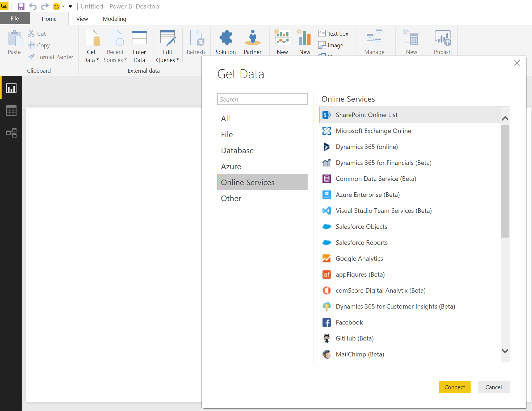This screenshot has width=532, height=411.
Task: Click the Publish ribbon button
Action: pyautogui.click(x=443, y=43)
